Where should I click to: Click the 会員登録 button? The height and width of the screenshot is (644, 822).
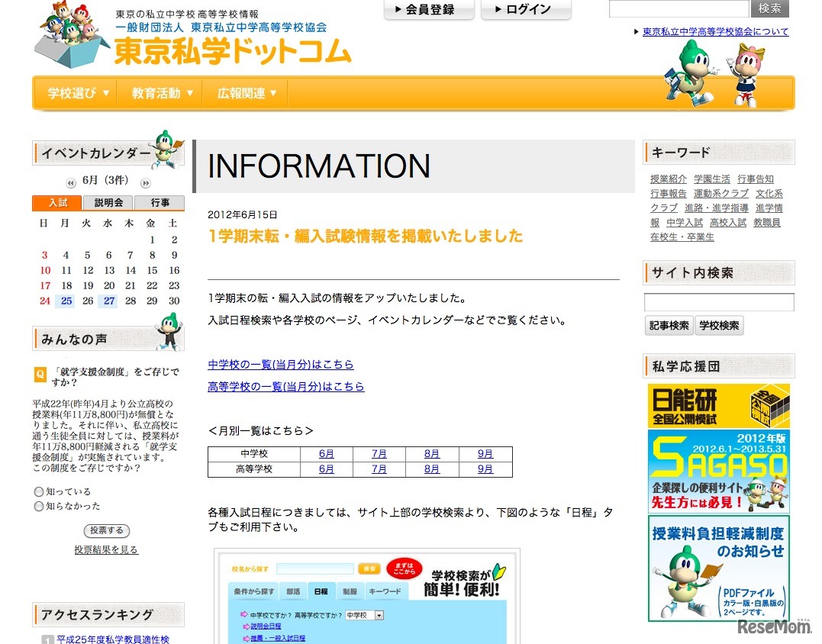pos(429,9)
